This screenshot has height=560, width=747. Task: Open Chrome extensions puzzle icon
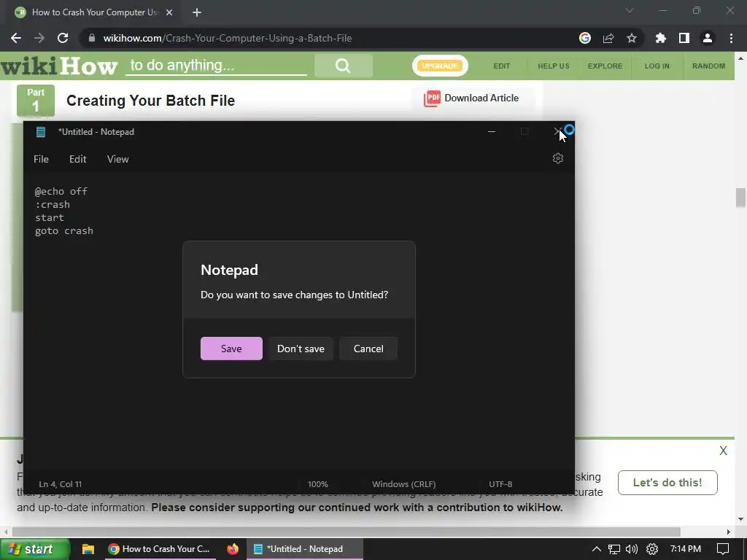click(661, 38)
